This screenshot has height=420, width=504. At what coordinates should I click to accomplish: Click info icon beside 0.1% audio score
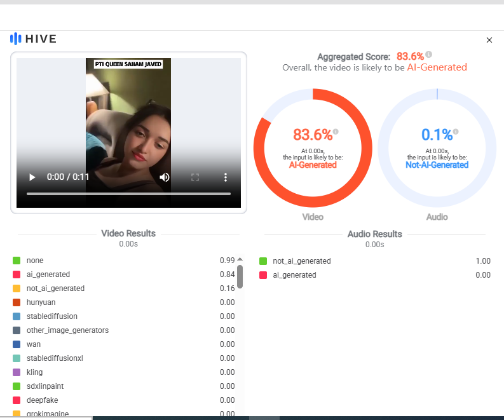(x=456, y=132)
